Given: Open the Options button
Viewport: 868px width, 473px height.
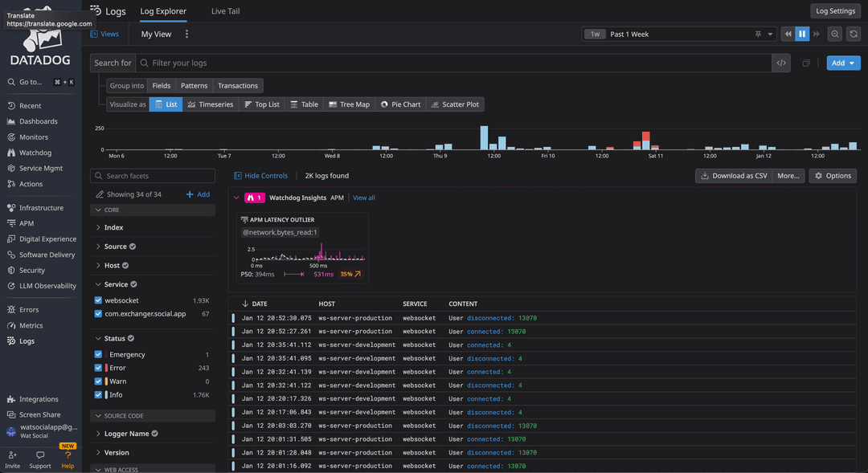Looking at the screenshot, I should 833,176.
